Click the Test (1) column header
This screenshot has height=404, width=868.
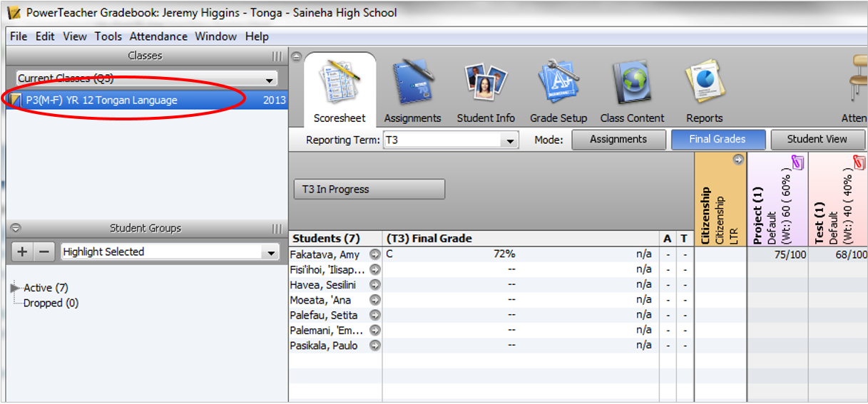(x=838, y=200)
